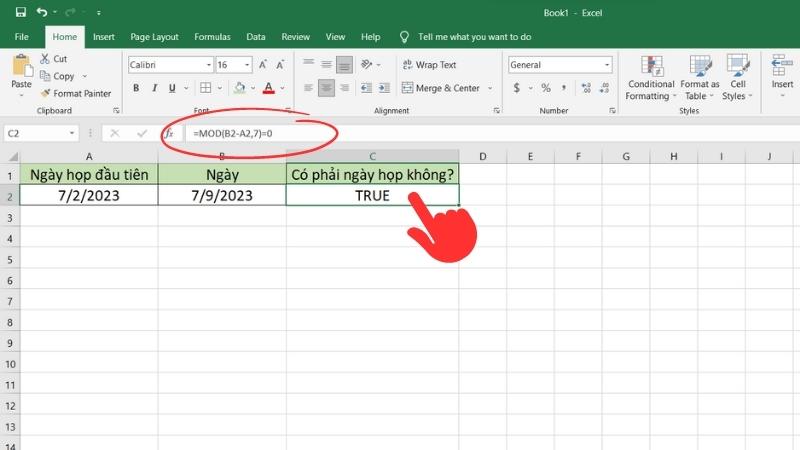The width and height of the screenshot is (800, 450).
Task: Click the Insert Function fx icon
Action: pos(168,133)
